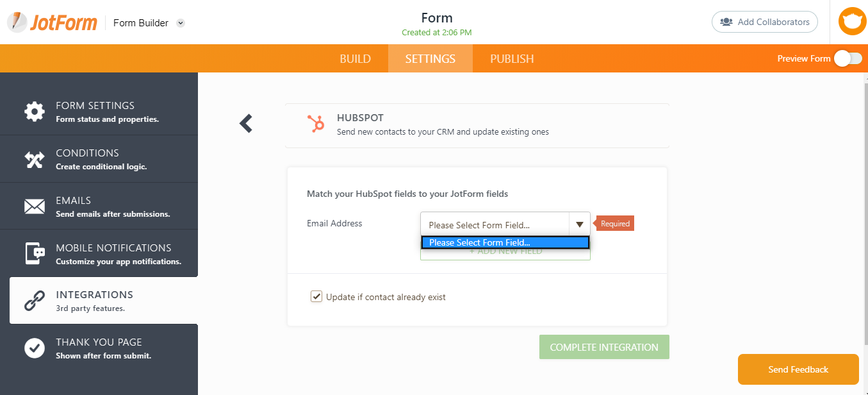Open the Emails envelope icon
The image size is (868, 395).
(x=35, y=206)
